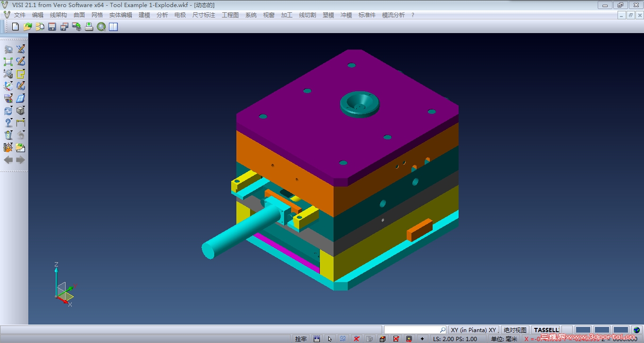644x343 pixels.
Task: Open the 工程图 menu
Action: pyautogui.click(x=230, y=15)
